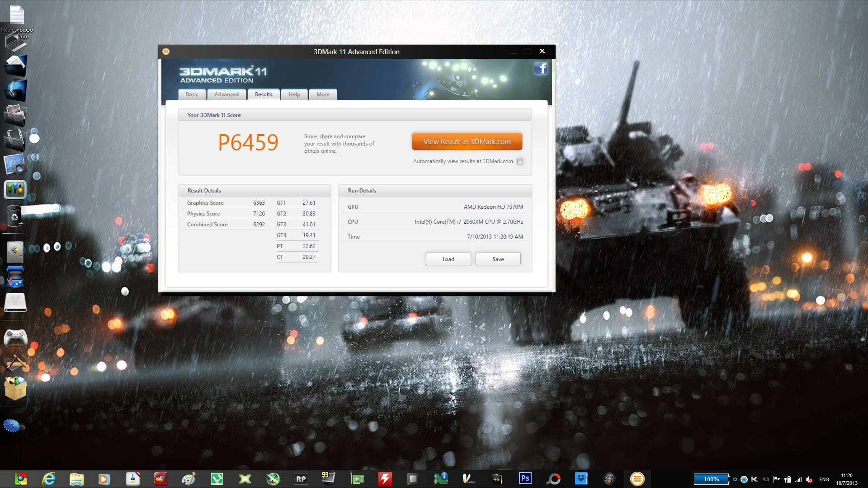Click View Result at 3DMark.com button
Screen dimensions: 868x488
click(467, 141)
